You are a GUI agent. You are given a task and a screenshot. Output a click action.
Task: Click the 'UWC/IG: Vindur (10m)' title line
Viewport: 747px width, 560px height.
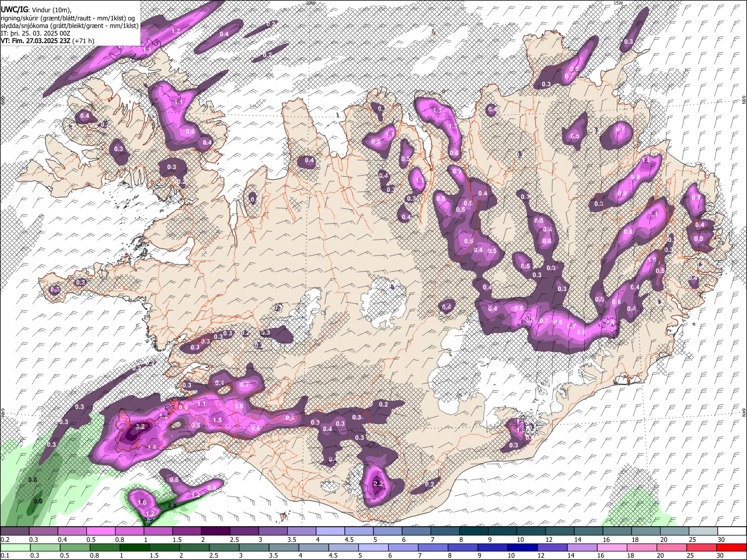tap(36, 9)
